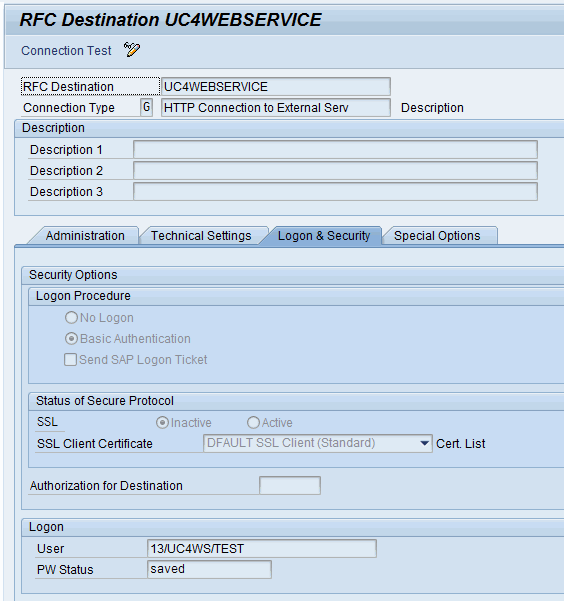The height and width of the screenshot is (601, 564).
Task: Switch to the Administration tab
Action: [x=85, y=235]
